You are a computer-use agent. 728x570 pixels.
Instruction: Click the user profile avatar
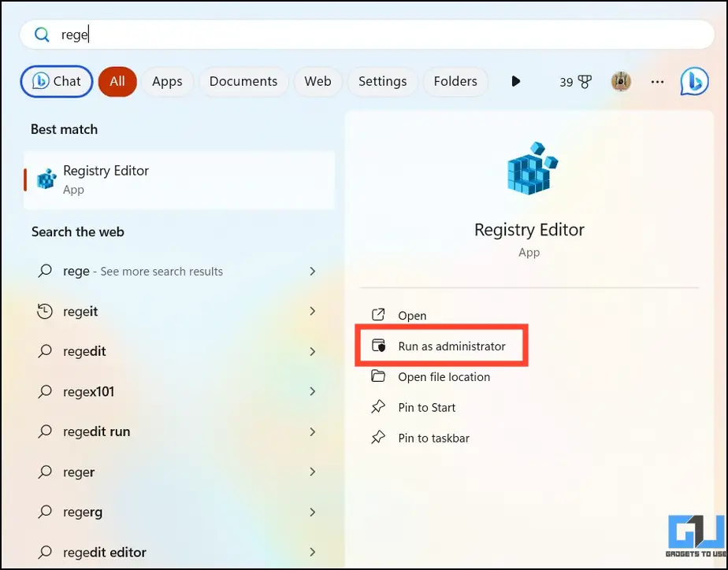click(621, 82)
